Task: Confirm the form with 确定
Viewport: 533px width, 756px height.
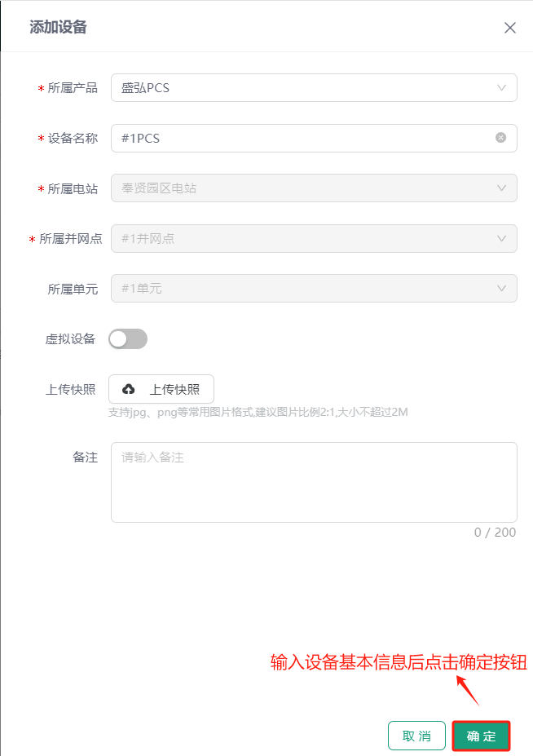Action: [481, 736]
